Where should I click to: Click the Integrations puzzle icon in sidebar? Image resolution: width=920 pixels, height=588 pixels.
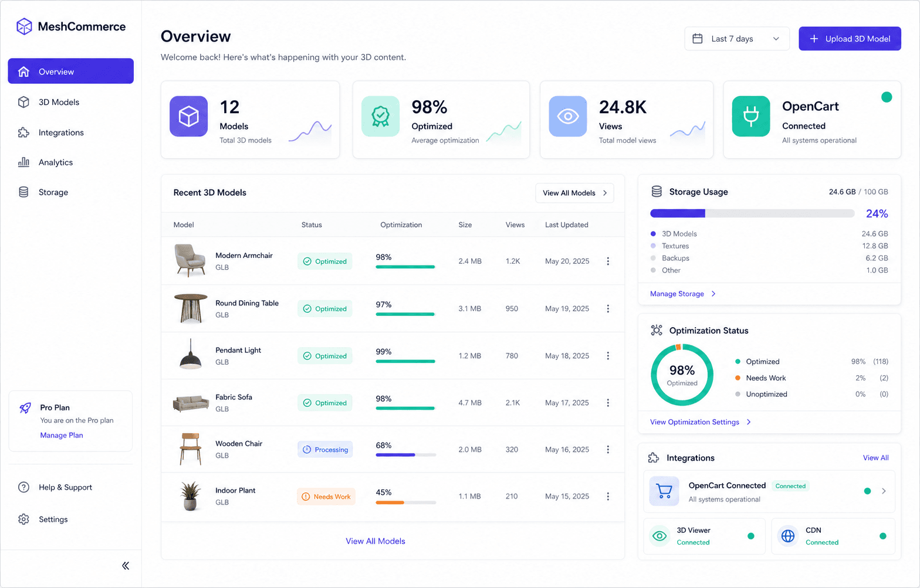click(x=23, y=132)
